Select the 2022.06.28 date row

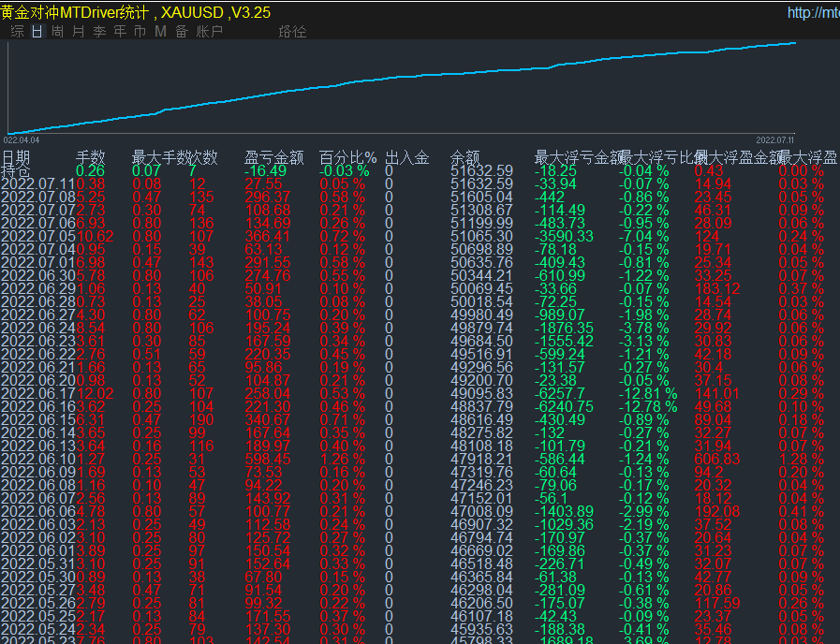[38, 302]
